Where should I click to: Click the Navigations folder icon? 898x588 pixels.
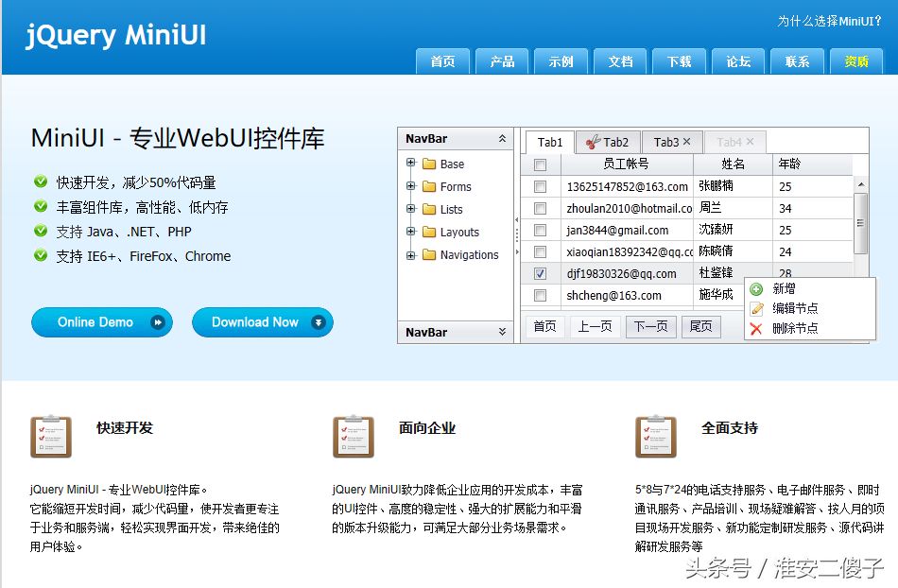point(429,255)
